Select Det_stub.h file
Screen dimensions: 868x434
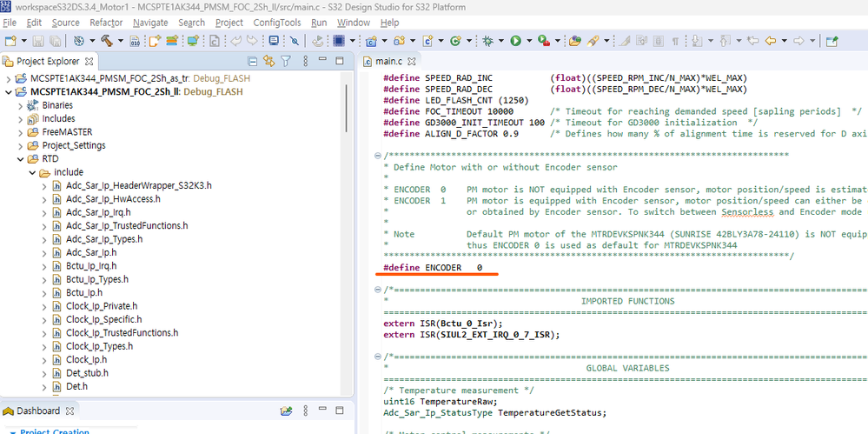[87, 373]
